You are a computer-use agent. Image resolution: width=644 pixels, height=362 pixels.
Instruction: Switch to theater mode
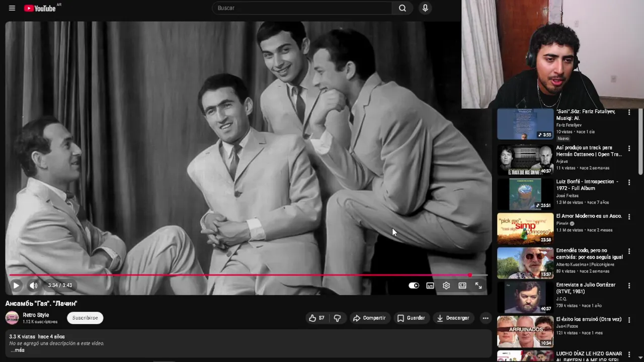pyautogui.click(x=462, y=285)
